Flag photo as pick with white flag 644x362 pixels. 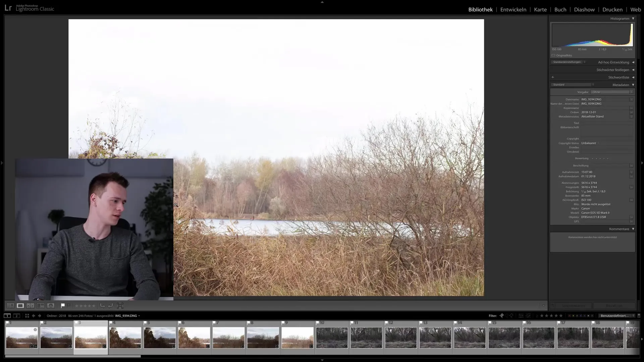[x=63, y=305]
